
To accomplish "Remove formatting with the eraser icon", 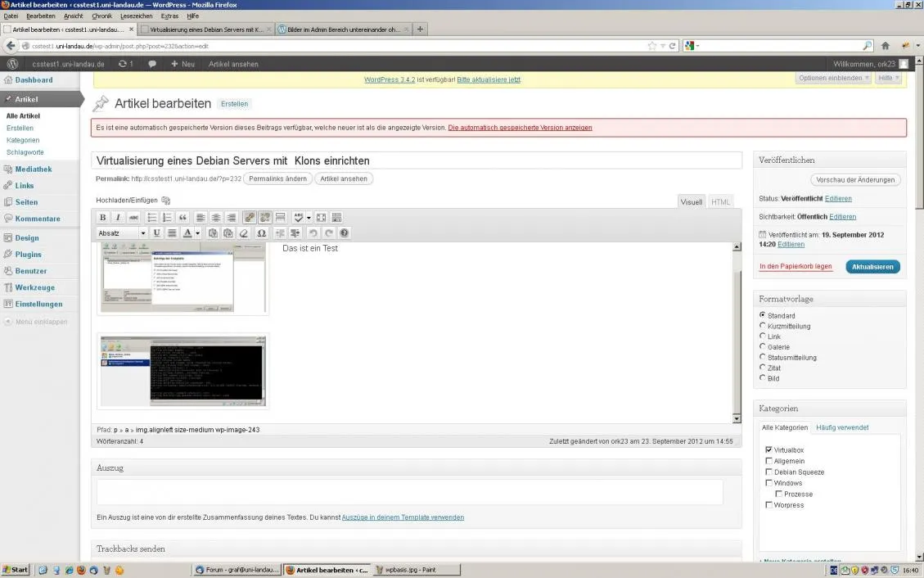I will pos(243,233).
